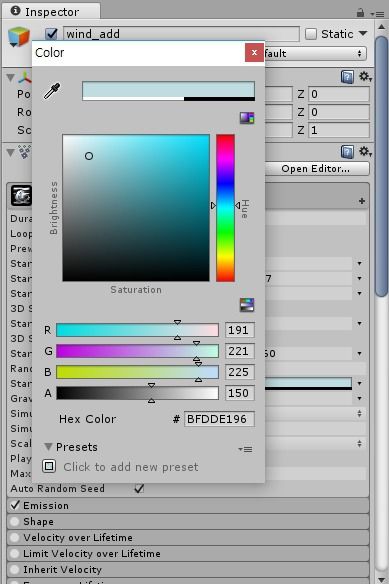Collapse the Particle System component foldout
Viewport: 389px width, 584px height.
(x=10, y=153)
